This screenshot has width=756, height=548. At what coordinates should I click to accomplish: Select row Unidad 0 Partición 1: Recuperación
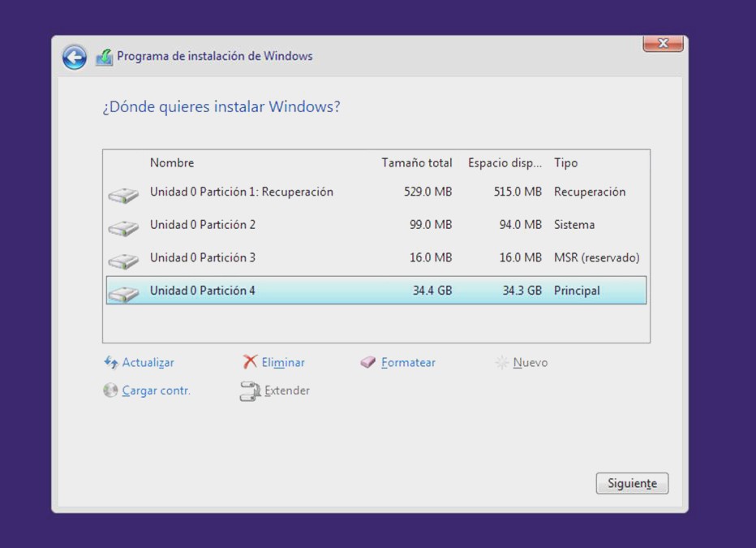376,192
